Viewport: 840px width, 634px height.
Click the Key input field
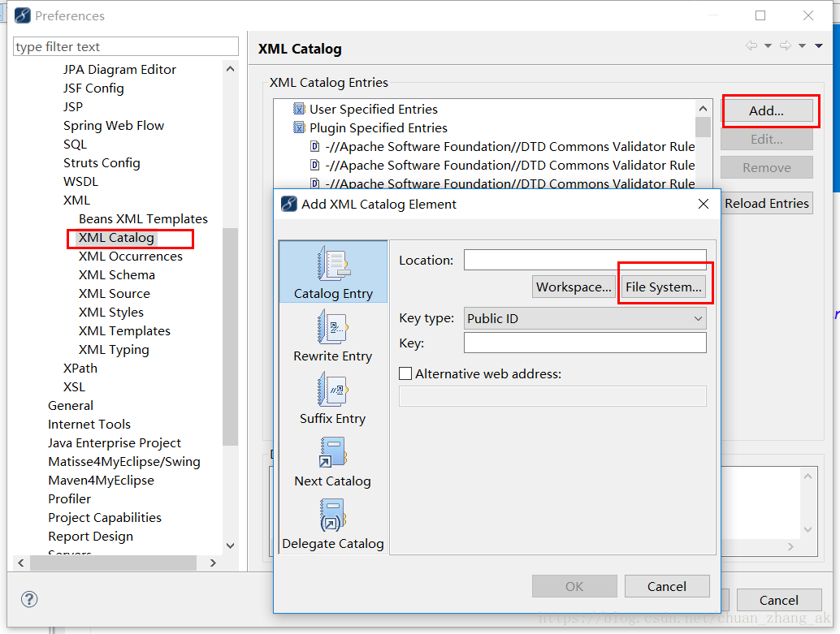(585, 343)
